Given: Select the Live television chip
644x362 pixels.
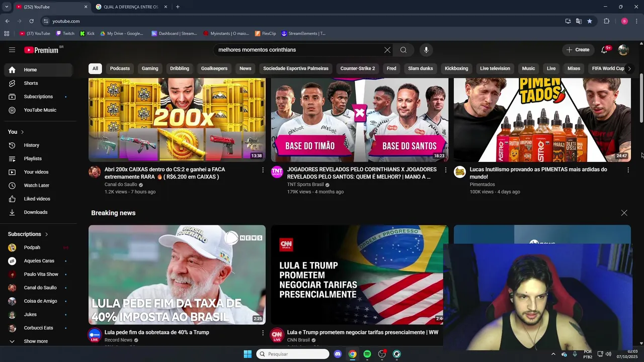Looking at the screenshot, I should [495, 68].
